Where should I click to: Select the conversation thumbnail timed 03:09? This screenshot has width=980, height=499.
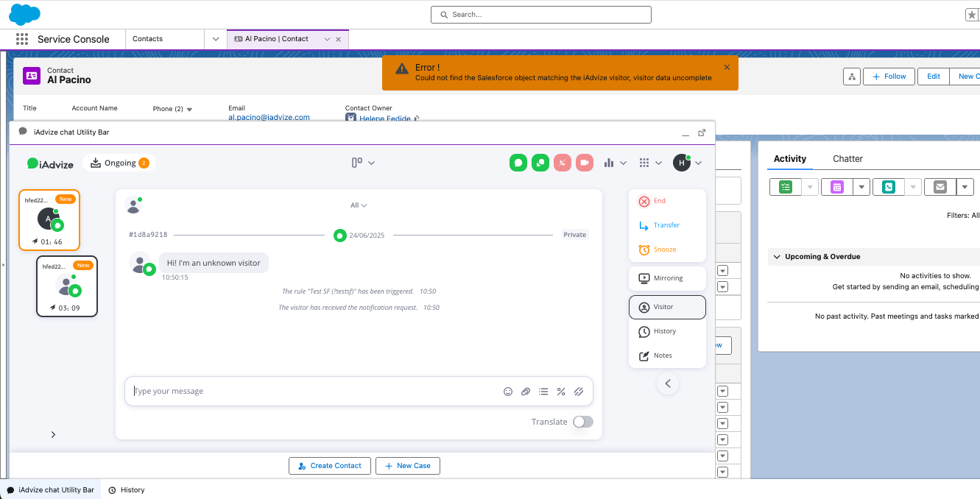coord(67,286)
